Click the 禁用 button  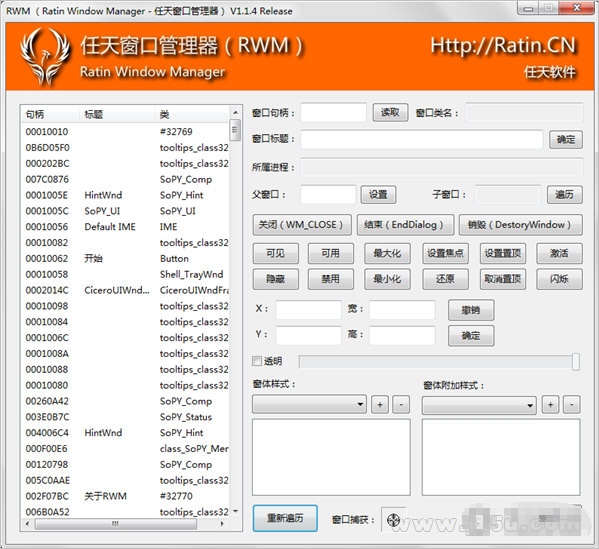pyautogui.click(x=331, y=279)
